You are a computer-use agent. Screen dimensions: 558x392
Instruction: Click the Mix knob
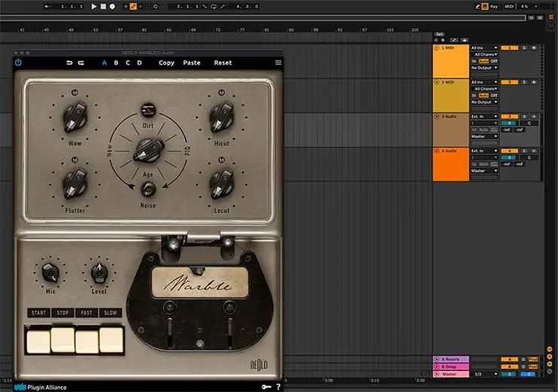[51, 273]
